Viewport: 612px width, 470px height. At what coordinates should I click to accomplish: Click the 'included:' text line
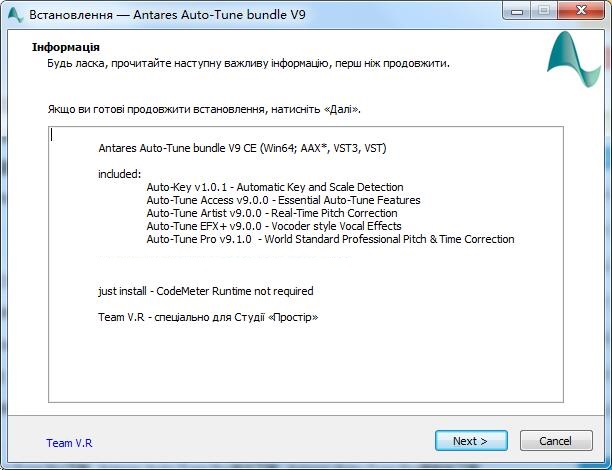(120, 174)
